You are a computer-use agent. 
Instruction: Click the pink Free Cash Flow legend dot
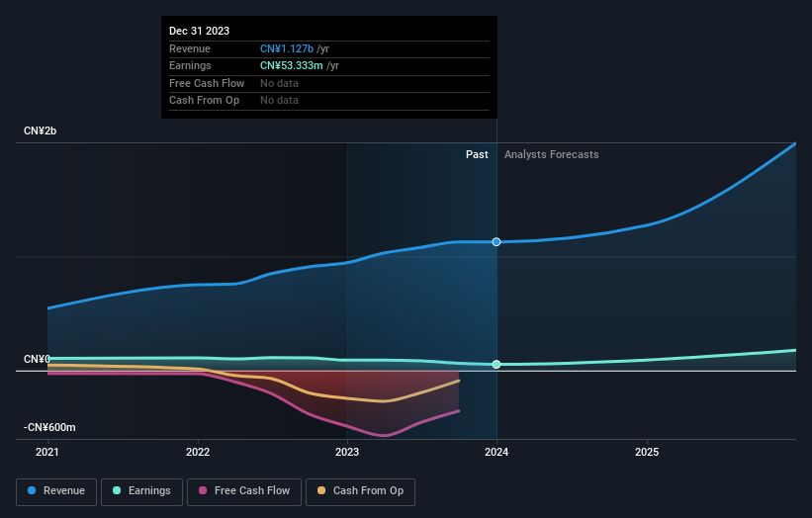tap(203, 490)
